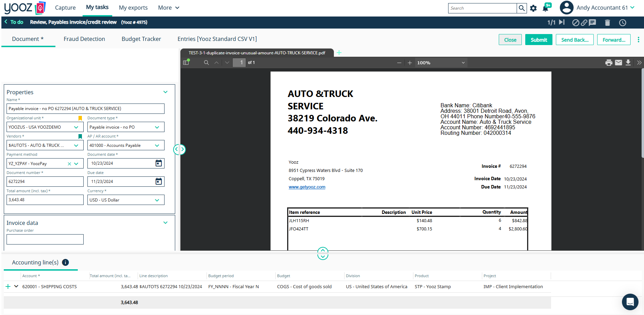Click the Total amount input field
The height and width of the screenshot is (315, 644).
click(45, 200)
